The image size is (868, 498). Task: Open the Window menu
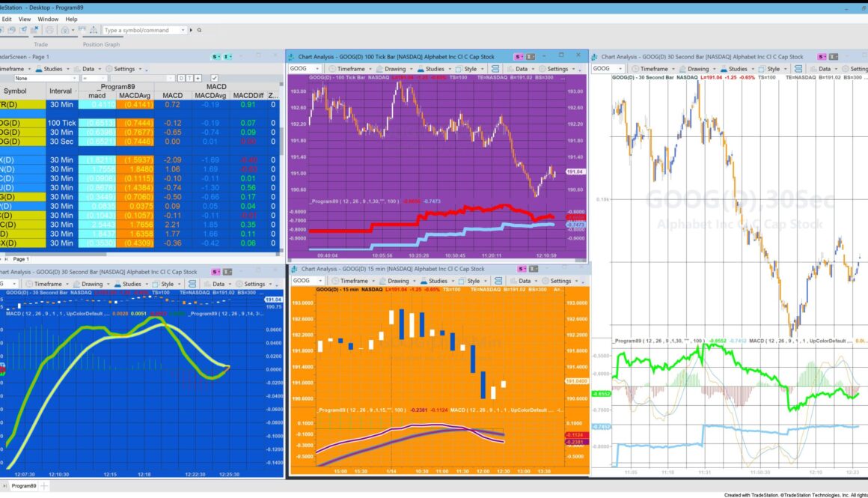tap(48, 19)
